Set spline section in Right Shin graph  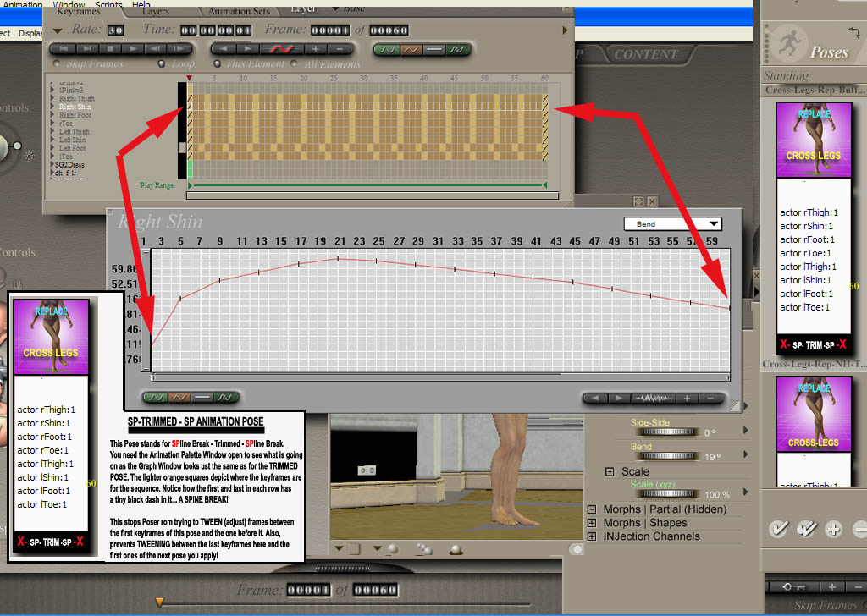[156, 397]
